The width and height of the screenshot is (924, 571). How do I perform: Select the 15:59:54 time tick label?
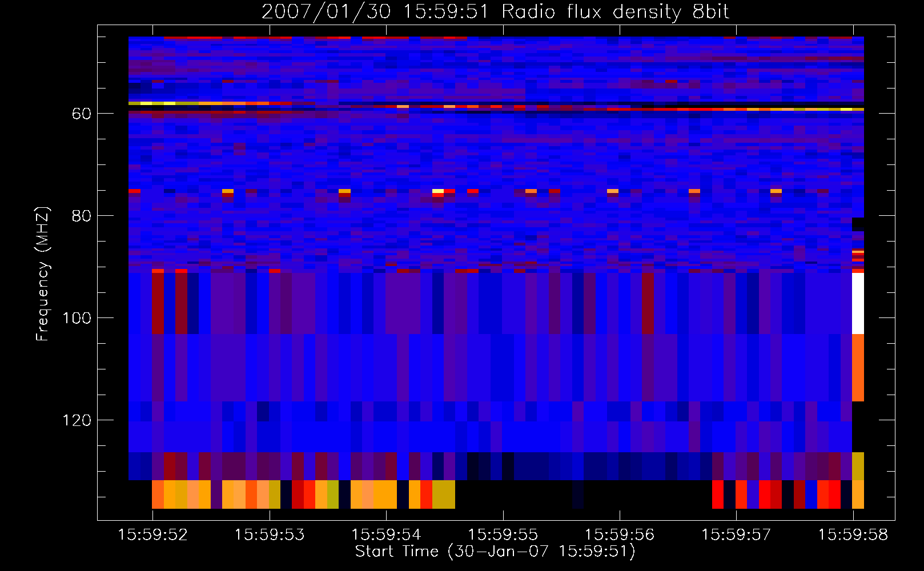click(386, 535)
